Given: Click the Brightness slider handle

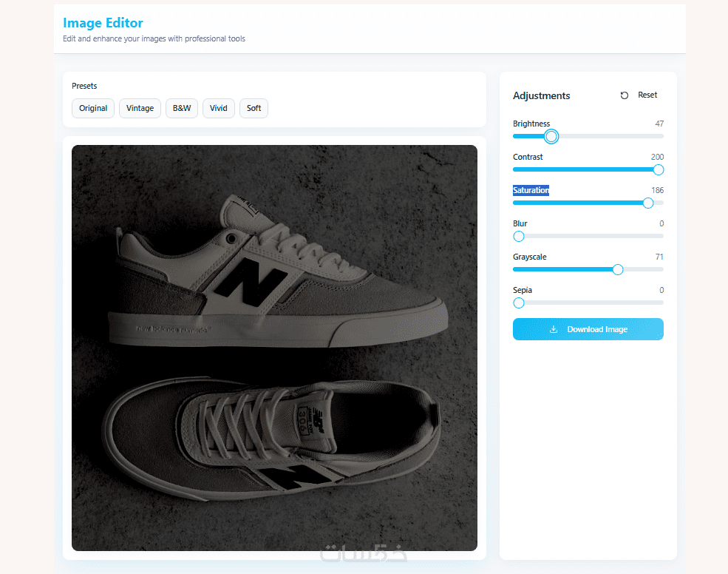Looking at the screenshot, I should pos(551,136).
